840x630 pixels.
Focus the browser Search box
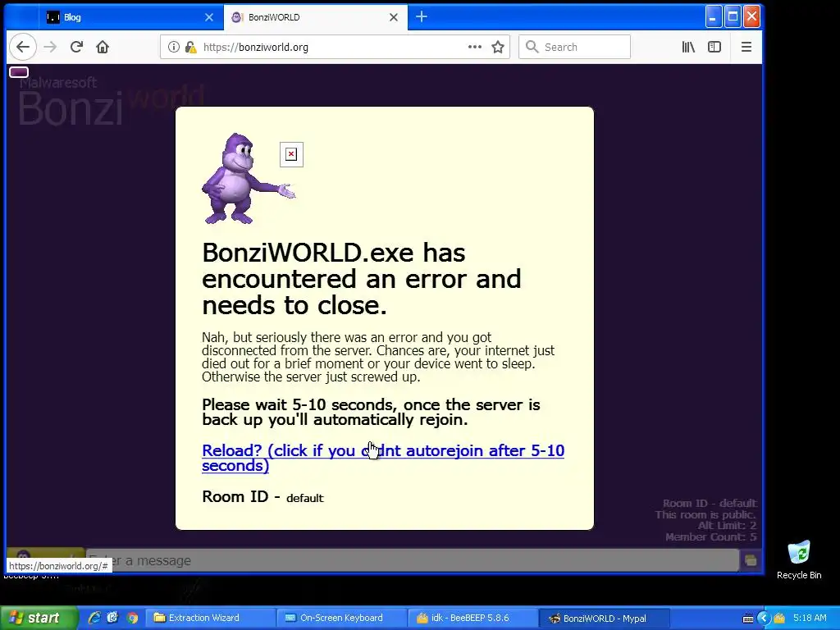[x=575, y=47]
